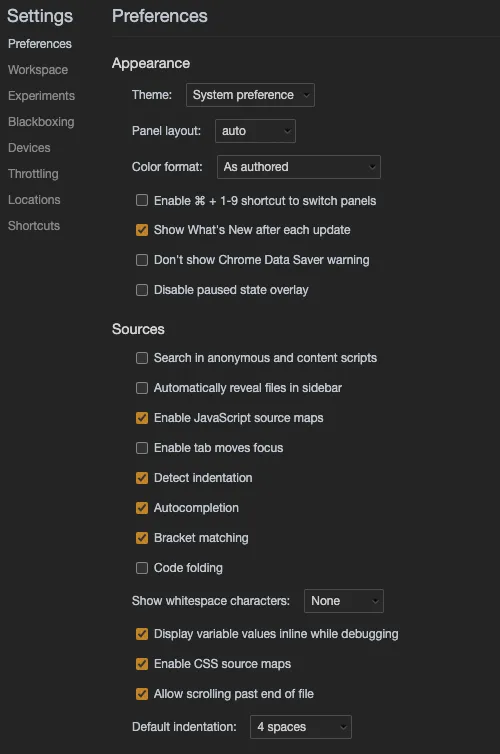Open the Shortcuts tab
Screen dimensions: 500x754
(x=34, y=226)
